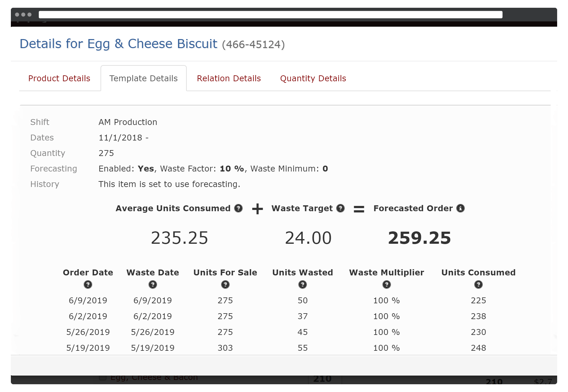
Task: Select the Template Details tab
Action: tap(143, 78)
